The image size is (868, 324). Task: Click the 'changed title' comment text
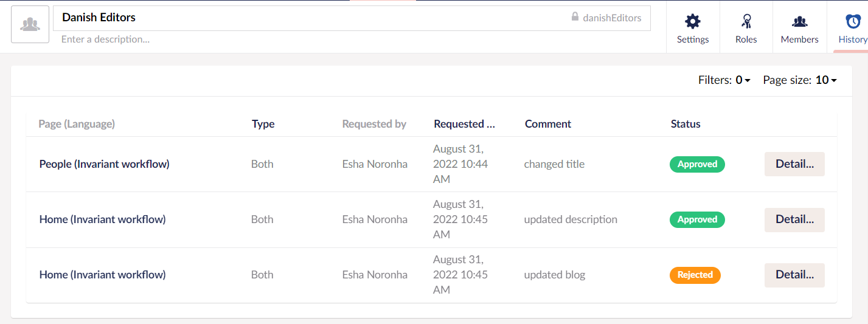554,164
